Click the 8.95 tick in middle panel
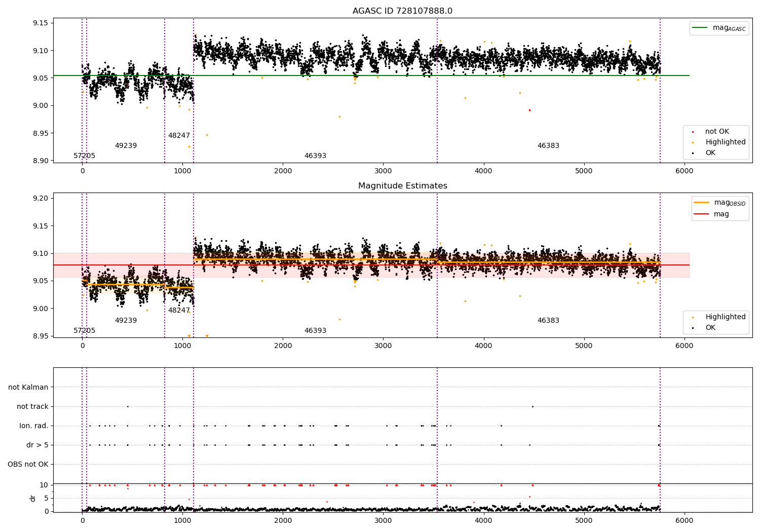Screen dimensions: 760x532 click(41, 336)
